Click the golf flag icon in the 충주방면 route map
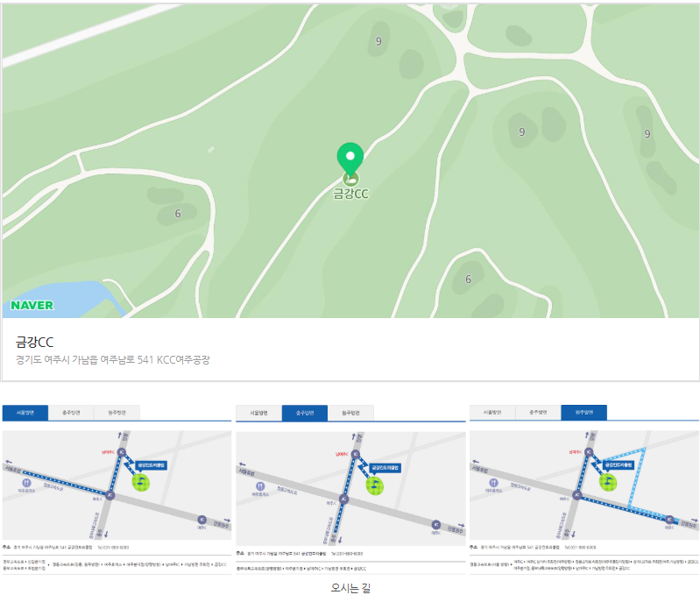This screenshot has height=602, width=700. 375,485
